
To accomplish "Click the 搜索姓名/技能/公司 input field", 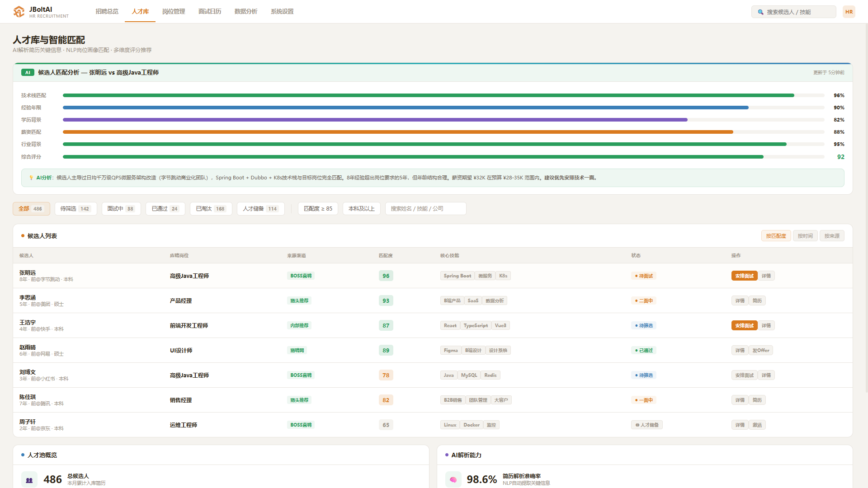I will tap(425, 209).
